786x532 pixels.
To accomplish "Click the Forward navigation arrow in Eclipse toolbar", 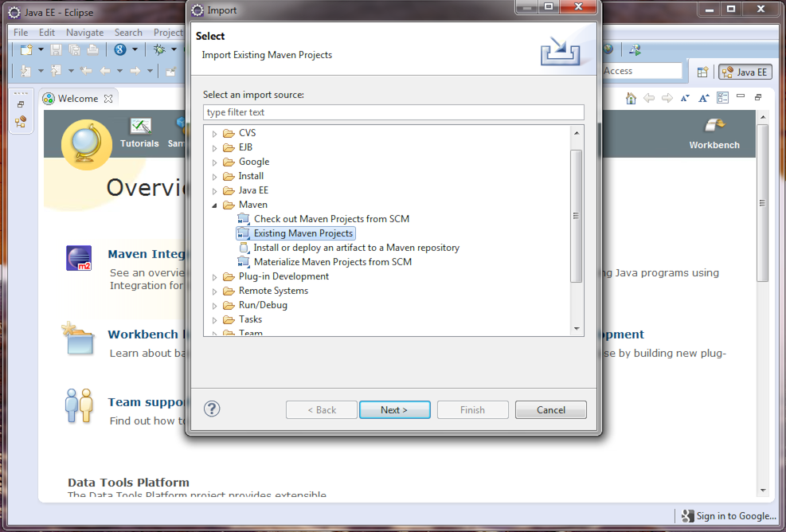I will click(x=135, y=71).
